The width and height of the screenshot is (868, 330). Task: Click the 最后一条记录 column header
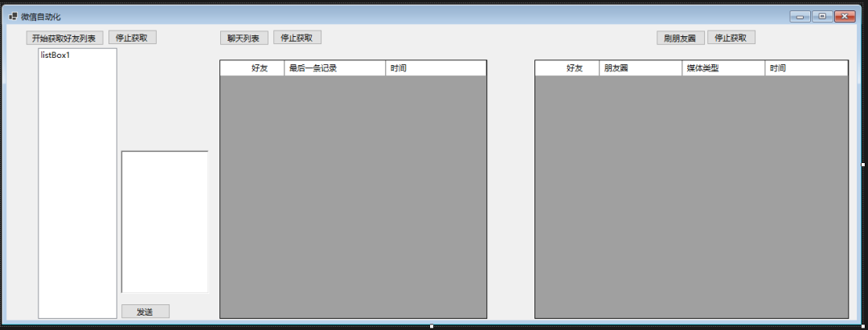tap(335, 68)
